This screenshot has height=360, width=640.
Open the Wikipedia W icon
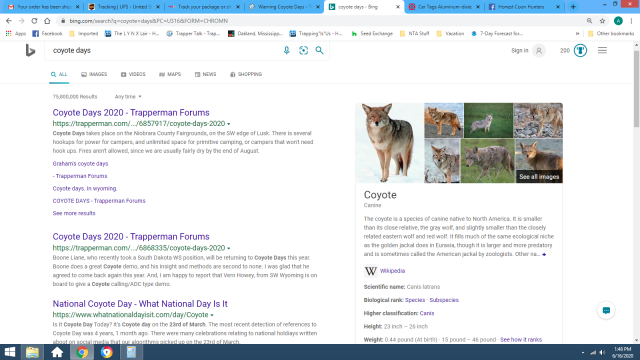(371, 271)
